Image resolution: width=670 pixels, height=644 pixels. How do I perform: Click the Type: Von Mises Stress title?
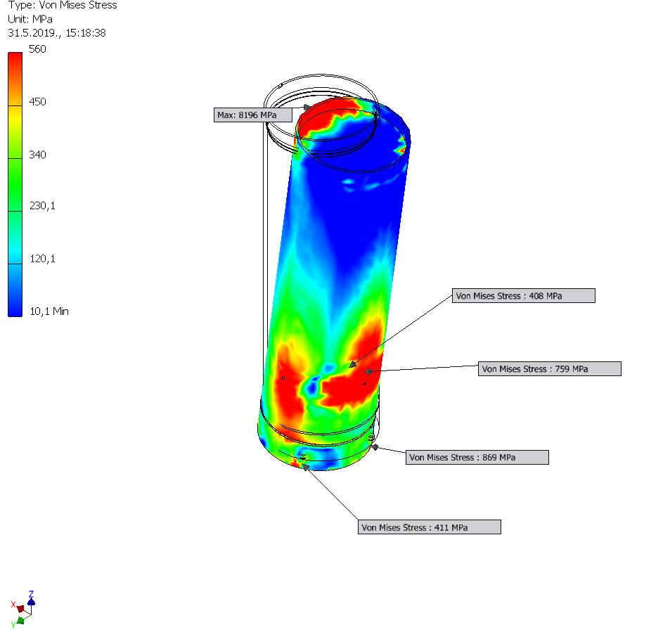click(63, 6)
